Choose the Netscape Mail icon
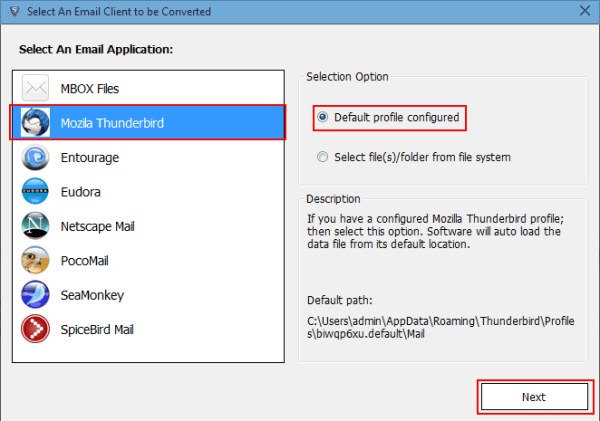This screenshot has height=421, width=600. click(36, 226)
